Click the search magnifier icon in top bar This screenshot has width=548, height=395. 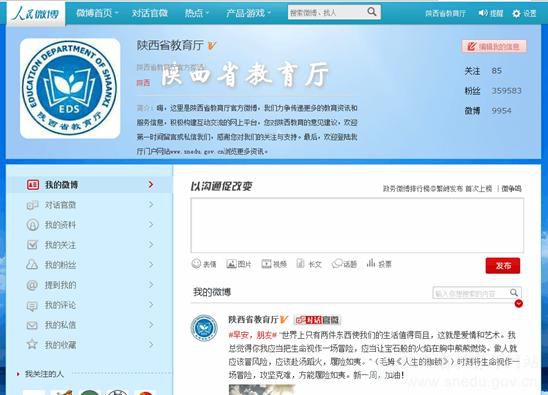tap(372, 12)
